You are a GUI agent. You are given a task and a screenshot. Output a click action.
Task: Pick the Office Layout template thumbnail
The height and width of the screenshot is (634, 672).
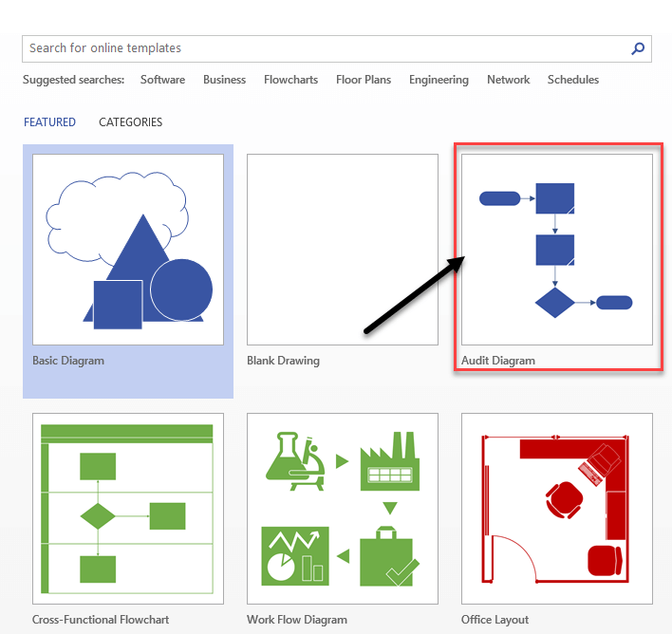coord(557,508)
